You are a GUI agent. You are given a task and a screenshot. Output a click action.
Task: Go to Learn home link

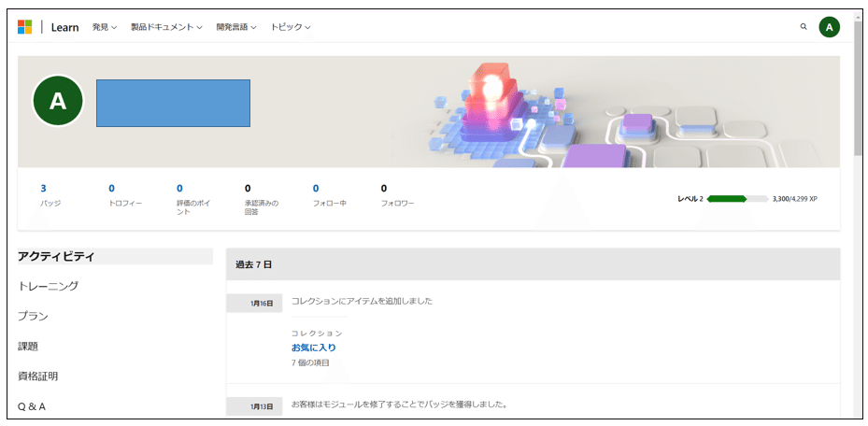click(x=64, y=27)
